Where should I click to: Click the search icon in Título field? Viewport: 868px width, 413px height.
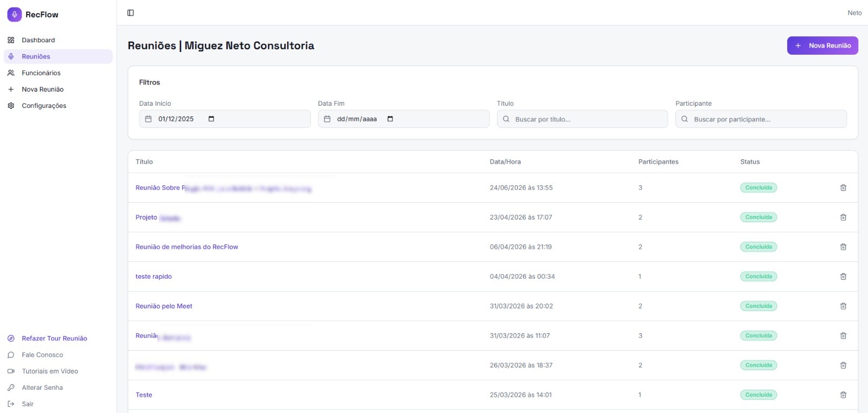506,119
